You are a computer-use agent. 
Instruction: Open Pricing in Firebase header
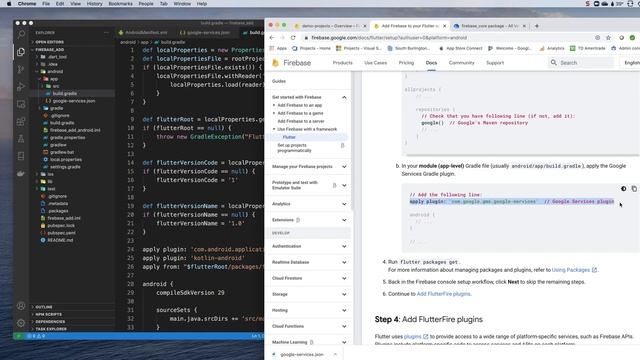[x=406, y=63]
